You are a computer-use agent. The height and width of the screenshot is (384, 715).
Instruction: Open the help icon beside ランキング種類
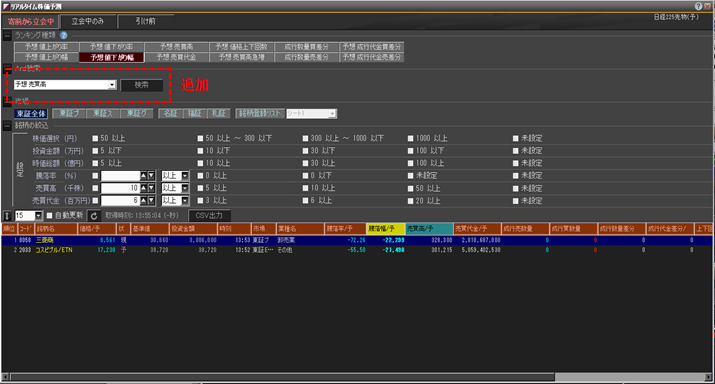pos(64,35)
